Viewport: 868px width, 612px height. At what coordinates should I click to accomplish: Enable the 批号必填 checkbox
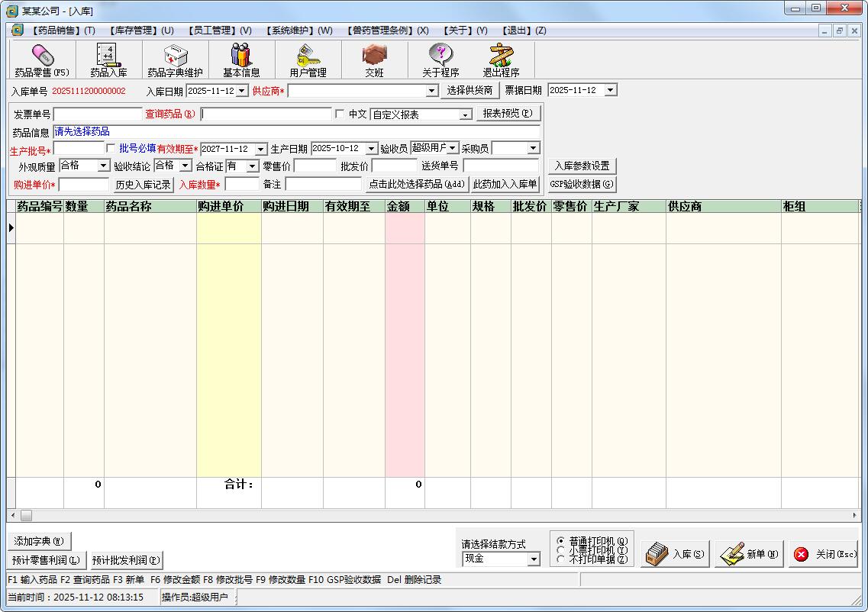(111, 148)
